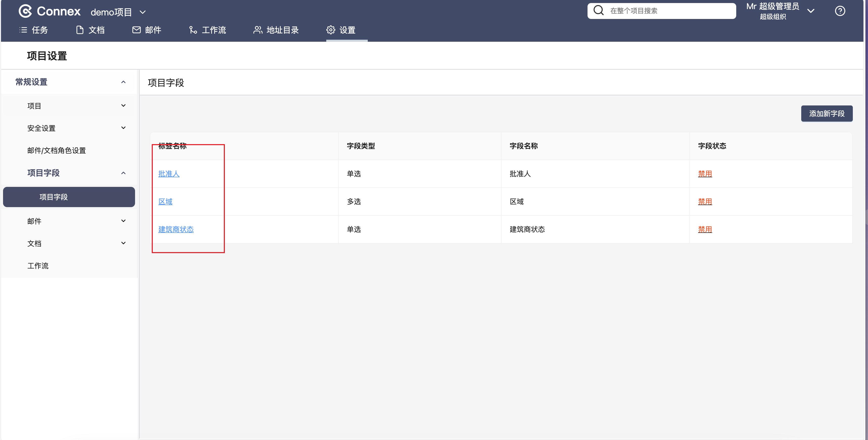Click the tasks list icon
The height and width of the screenshot is (440, 868).
click(x=23, y=30)
